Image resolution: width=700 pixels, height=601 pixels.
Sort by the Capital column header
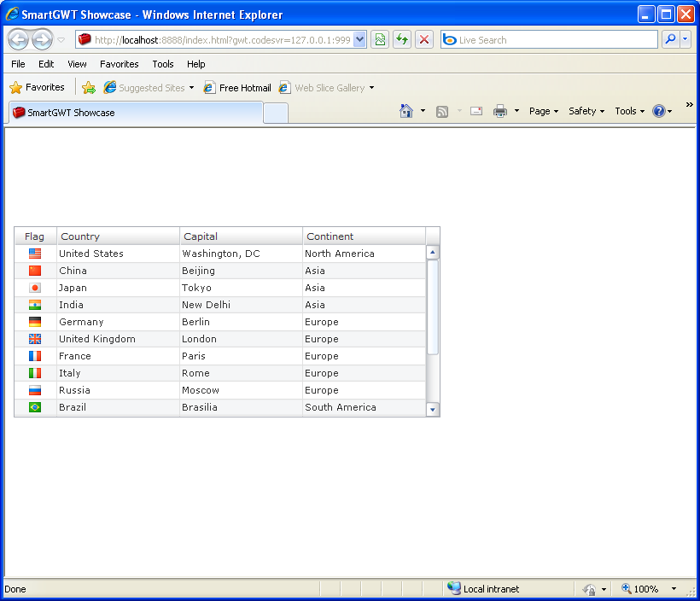click(x=241, y=236)
